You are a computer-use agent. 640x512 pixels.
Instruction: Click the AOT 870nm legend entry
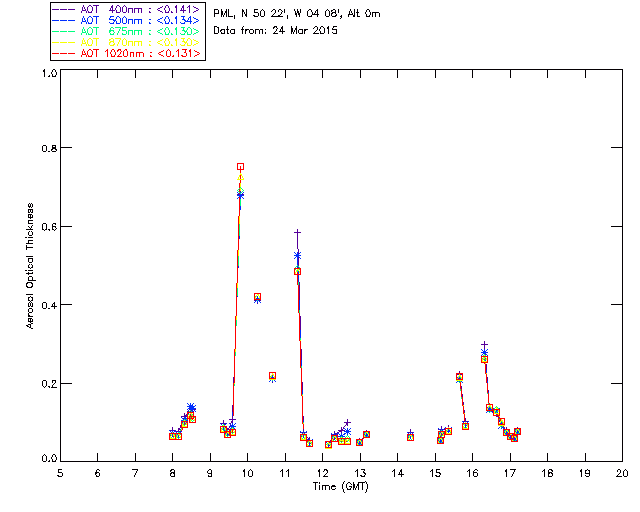127,42
